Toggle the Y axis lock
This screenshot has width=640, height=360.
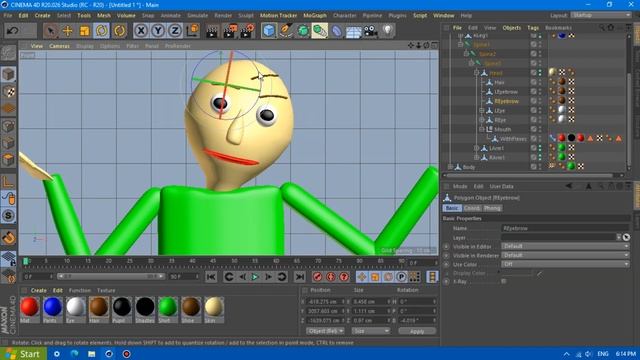[158, 31]
